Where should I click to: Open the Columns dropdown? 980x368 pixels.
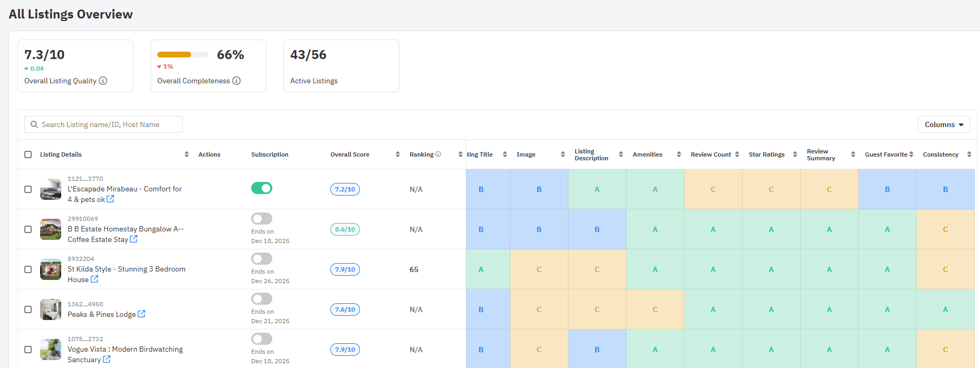(944, 124)
